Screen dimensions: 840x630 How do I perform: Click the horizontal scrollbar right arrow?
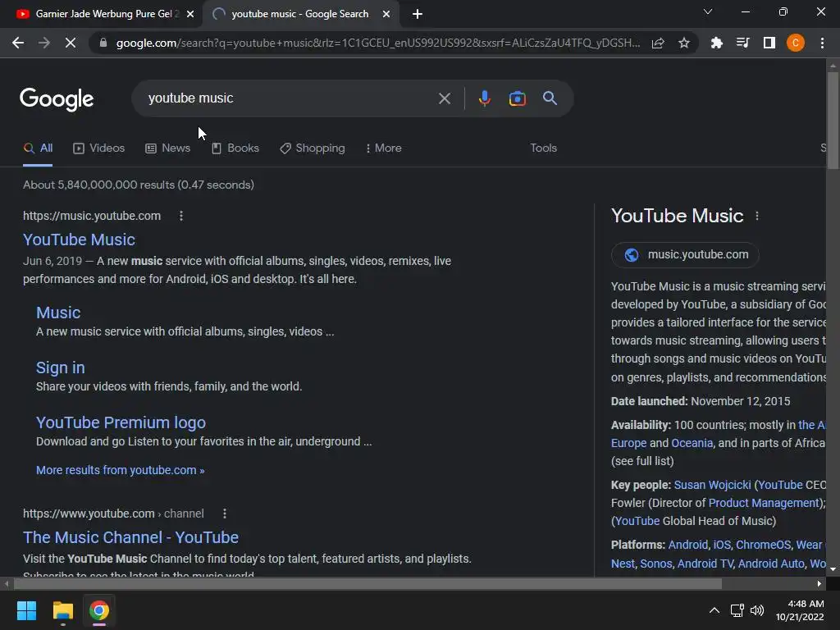(819, 584)
